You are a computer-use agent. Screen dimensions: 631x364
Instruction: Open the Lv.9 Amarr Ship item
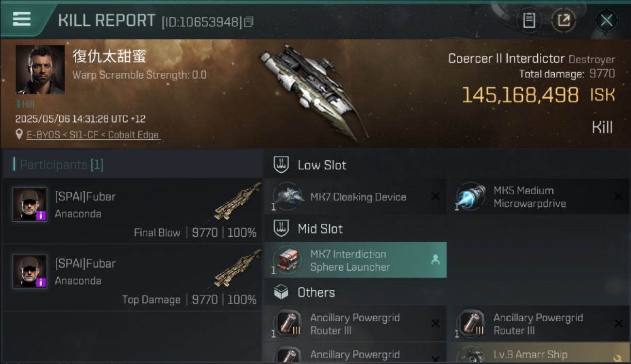(x=538, y=353)
